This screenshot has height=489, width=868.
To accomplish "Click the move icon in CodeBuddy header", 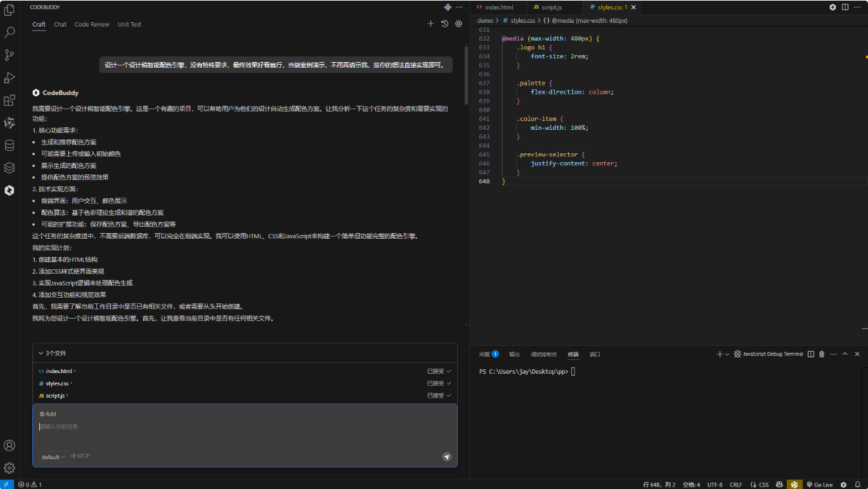I will coord(448,7).
